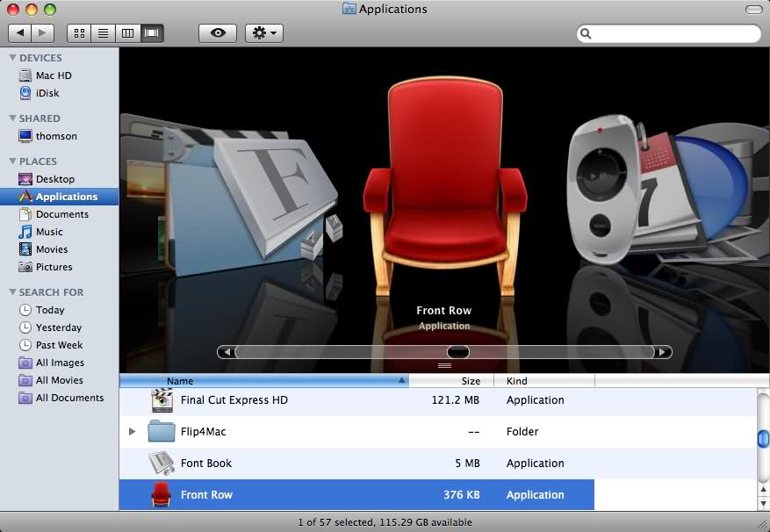The height and width of the screenshot is (532, 770).
Task: Open the All Documents smart search
Action: (x=59, y=398)
